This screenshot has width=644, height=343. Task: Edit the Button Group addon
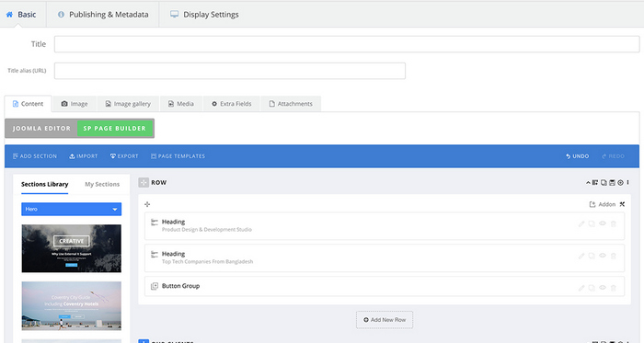581,288
